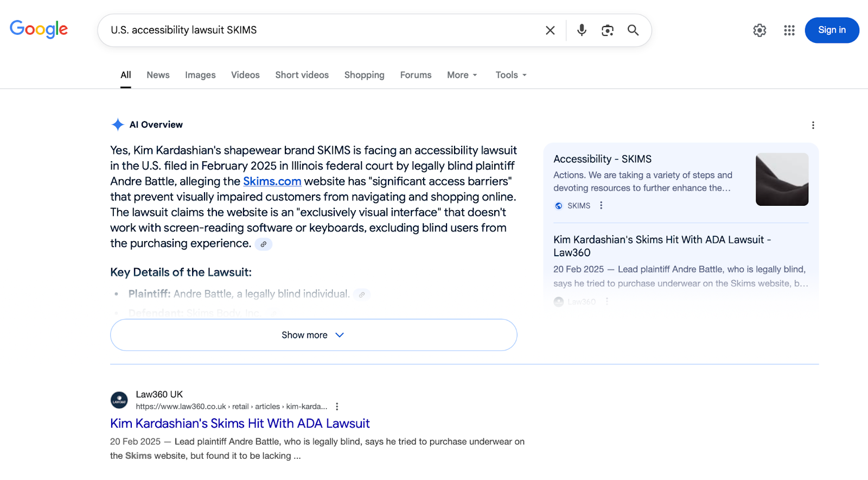Open the Shopping tab

[x=364, y=75]
